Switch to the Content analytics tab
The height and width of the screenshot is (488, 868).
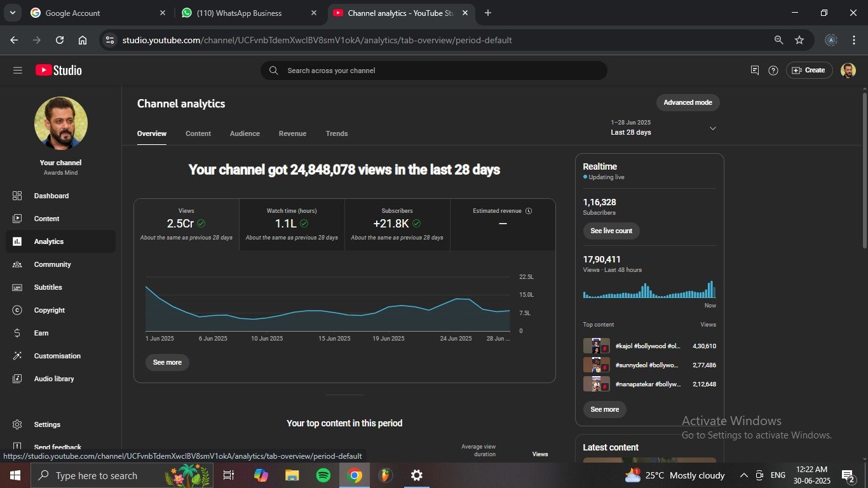point(198,133)
